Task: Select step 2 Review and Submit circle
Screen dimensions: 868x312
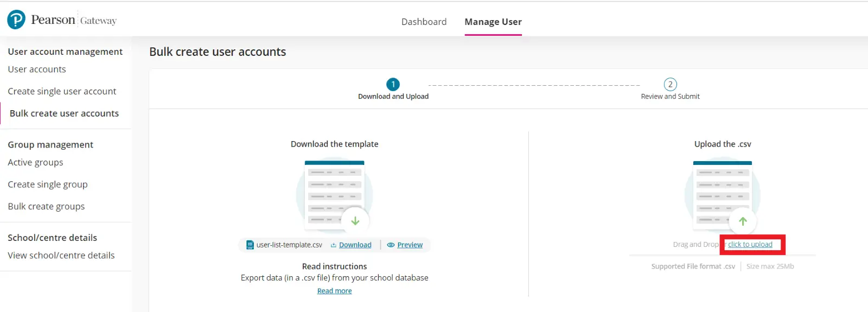Action: 670,85
